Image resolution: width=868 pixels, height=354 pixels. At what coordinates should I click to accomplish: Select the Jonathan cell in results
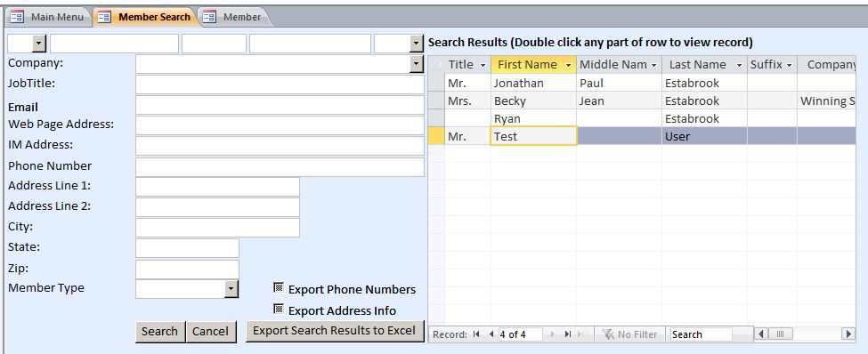click(533, 83)
